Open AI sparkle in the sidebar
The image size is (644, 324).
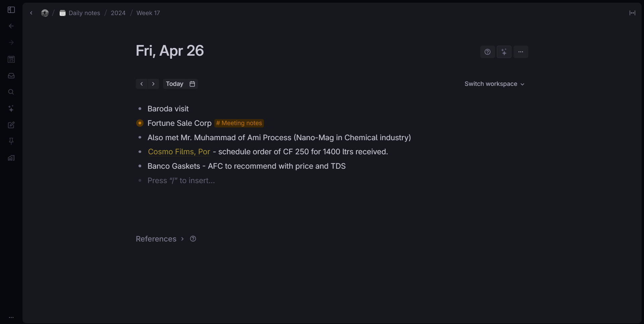(x=11, y=108)
